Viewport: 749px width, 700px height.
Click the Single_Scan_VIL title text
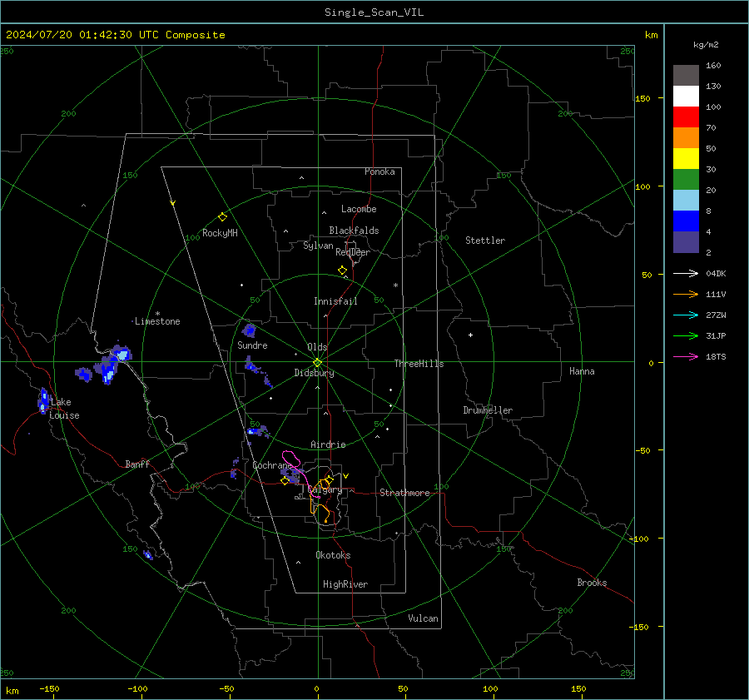(x=374, y=12)
